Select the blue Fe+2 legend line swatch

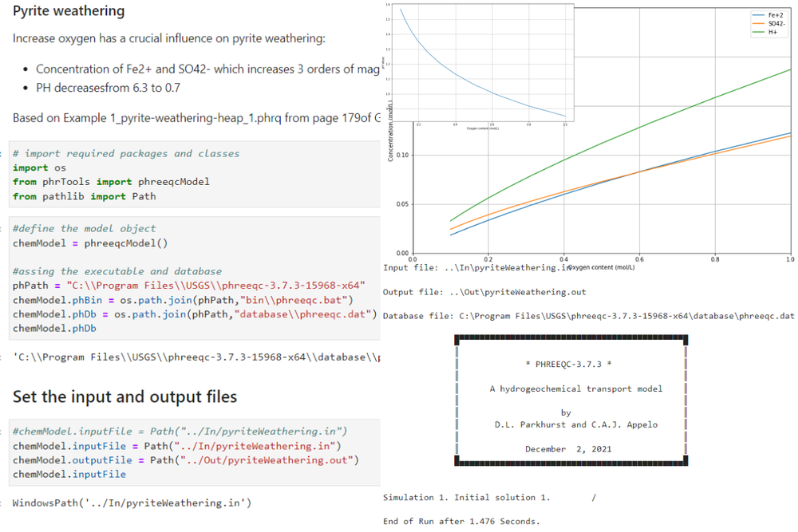[x=757, y=14]
